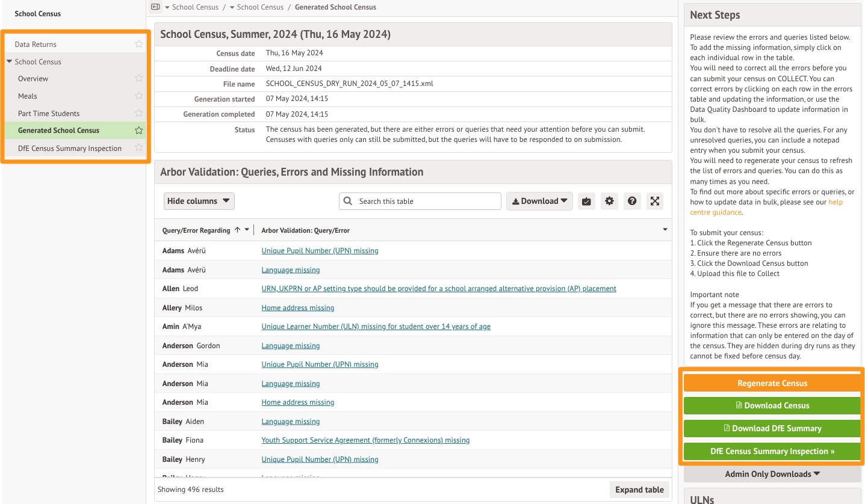
Task: Click the table help question mark icon
Action: (x=631, y=201)
